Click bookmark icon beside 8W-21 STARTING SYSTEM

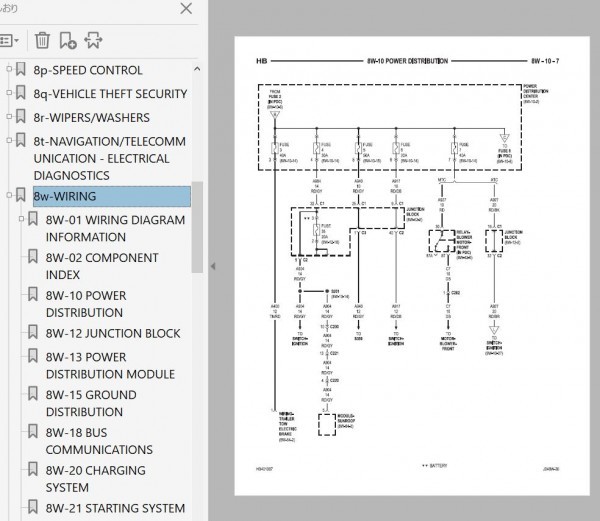click(x=33, y=507)
